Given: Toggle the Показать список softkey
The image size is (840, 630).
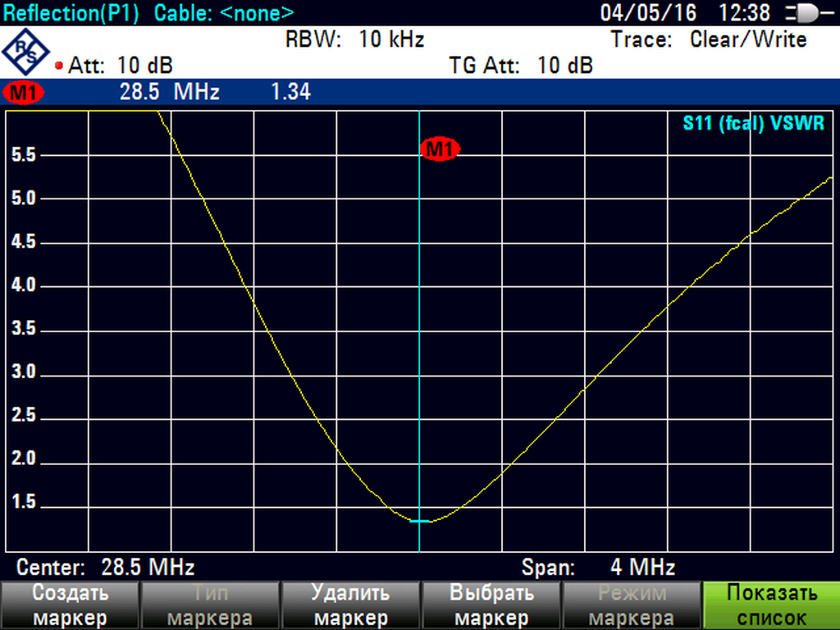Looking at the screenshot, I should pyautogui.click(x=771, y=605).
